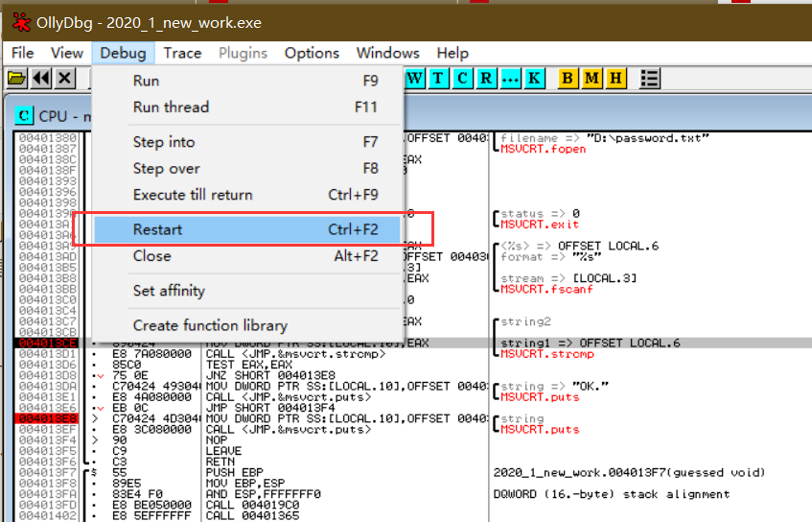This screenshot has width=812, height=522.
Task: Select the JMP SHORT 004013F4 instruction
Action: pyautogui.click(x=270, y=408)
